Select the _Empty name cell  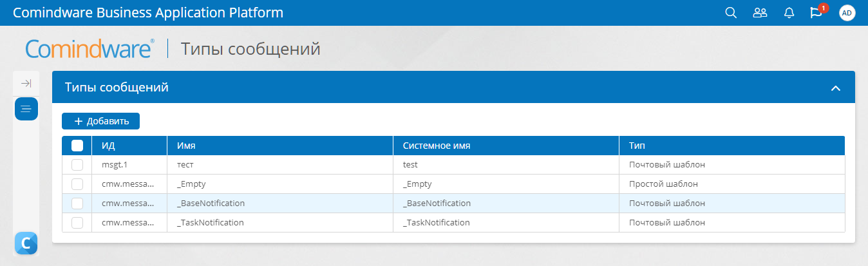coord(280,184)
